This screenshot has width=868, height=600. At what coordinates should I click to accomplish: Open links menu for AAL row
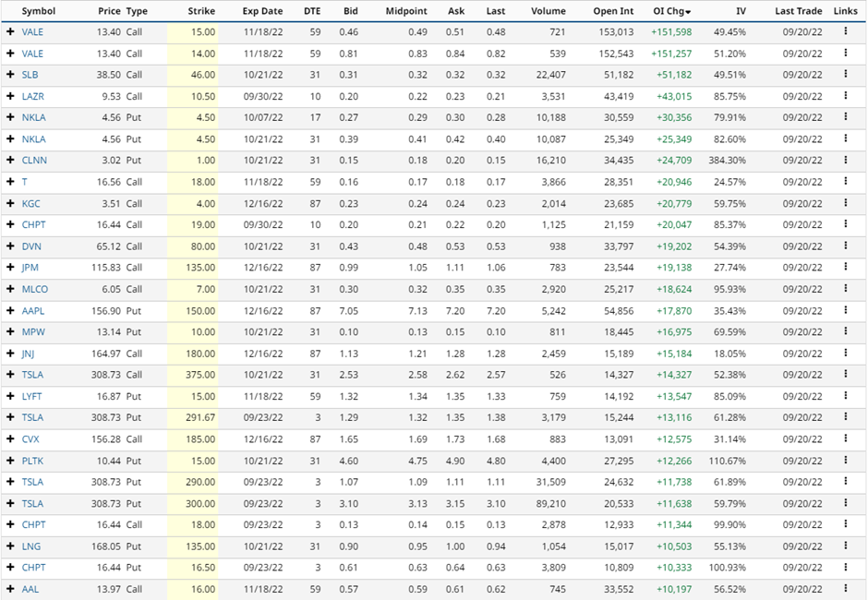click(x=845, y=588)
